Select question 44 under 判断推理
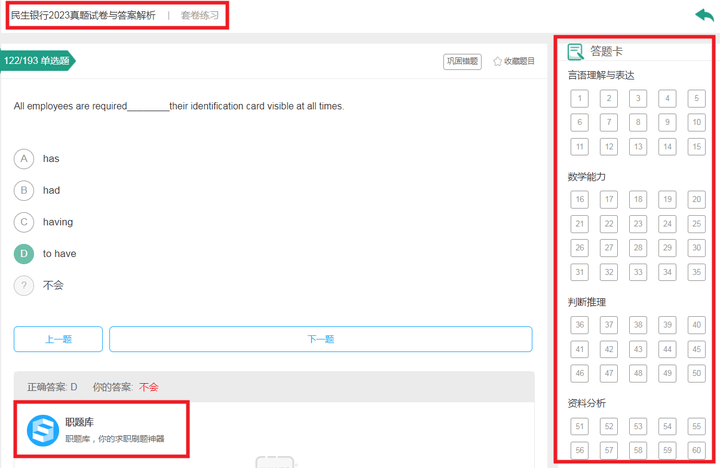The image size is (720, 468). click(667, 350)
